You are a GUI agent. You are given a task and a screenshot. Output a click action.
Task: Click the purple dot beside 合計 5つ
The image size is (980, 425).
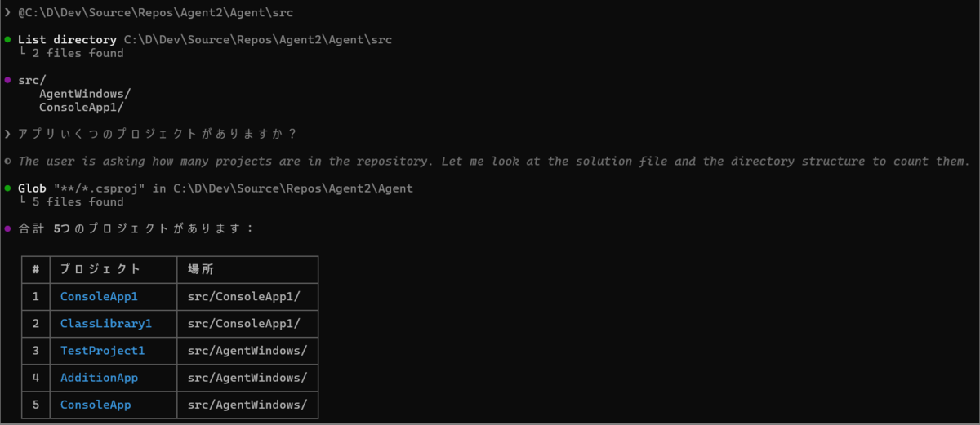pyautogui.click(x=7, y=228)
